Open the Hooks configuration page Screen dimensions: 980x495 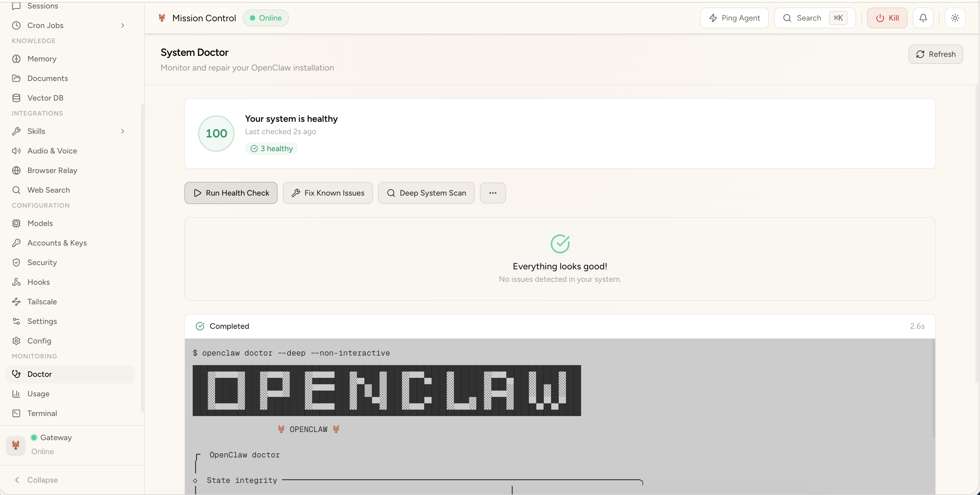[x=39, y=282]
